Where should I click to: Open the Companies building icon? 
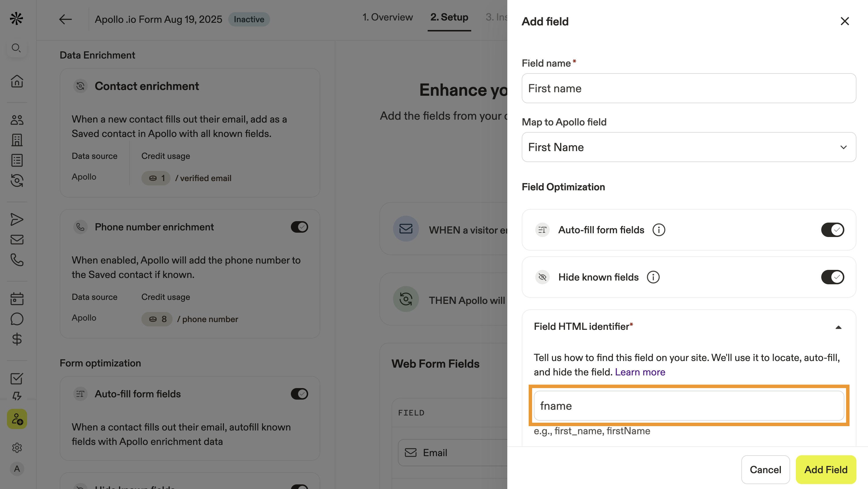[16, 140]
